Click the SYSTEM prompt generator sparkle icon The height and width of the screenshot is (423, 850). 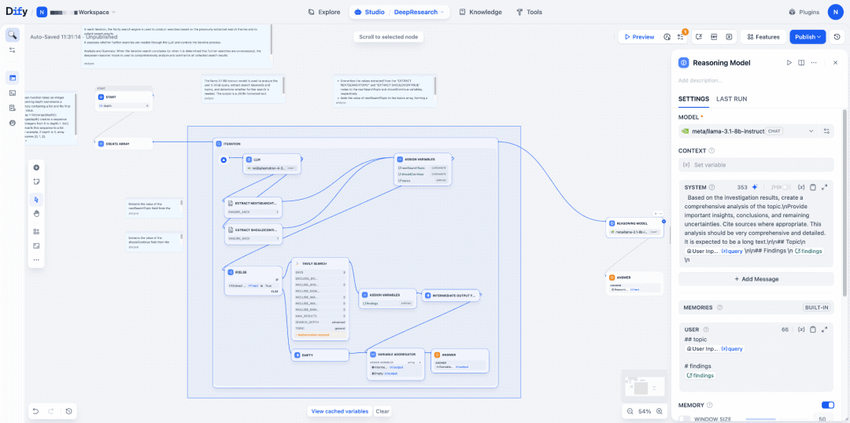pyautogui.click(x=754, y=187)
